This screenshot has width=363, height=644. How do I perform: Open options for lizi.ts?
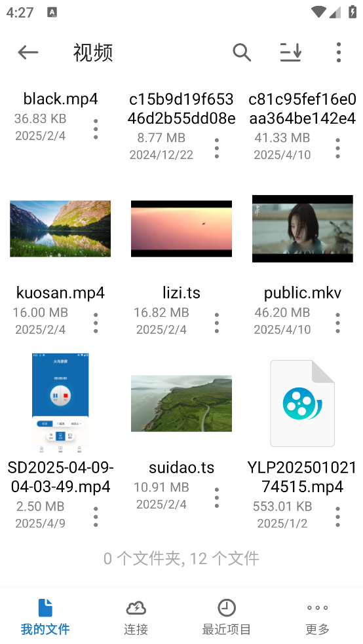tap(217, 323)
